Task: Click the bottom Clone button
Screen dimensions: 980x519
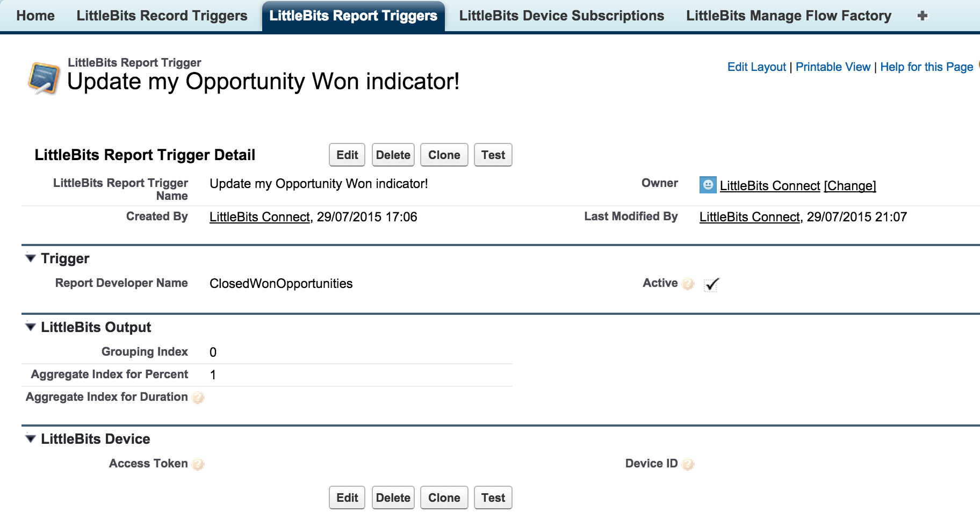Action: point(444,498)
